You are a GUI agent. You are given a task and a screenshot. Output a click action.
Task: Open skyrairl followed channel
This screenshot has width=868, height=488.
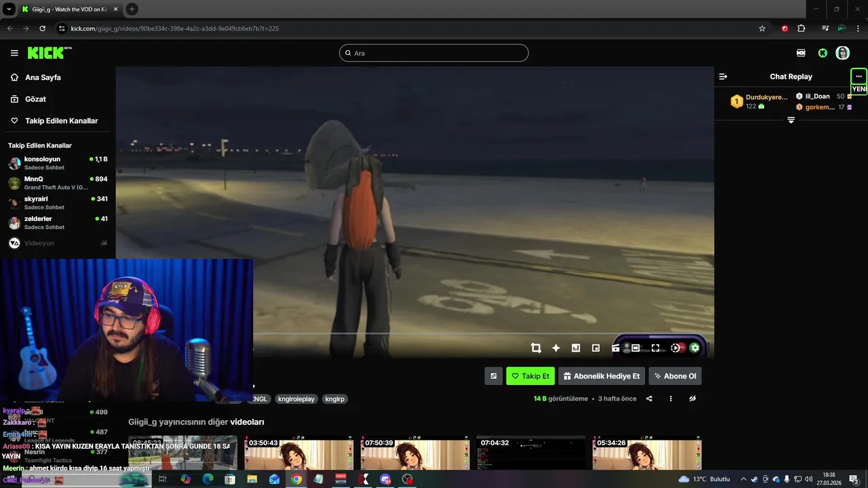58,203
